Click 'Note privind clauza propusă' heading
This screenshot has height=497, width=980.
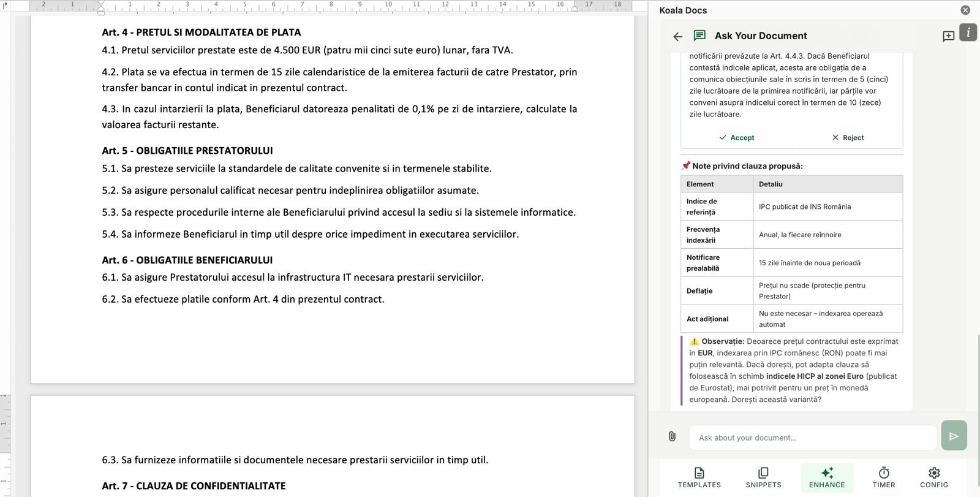coord(742,166)
